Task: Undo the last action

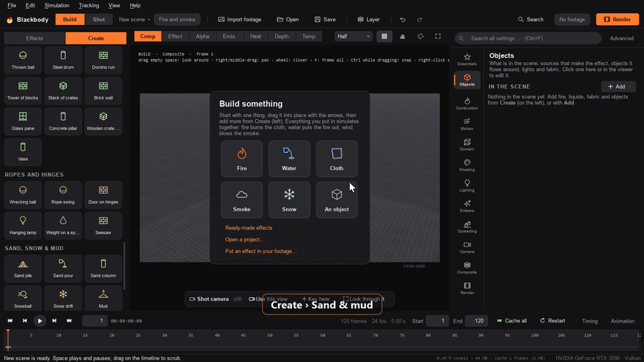Action: coord(402,19)
